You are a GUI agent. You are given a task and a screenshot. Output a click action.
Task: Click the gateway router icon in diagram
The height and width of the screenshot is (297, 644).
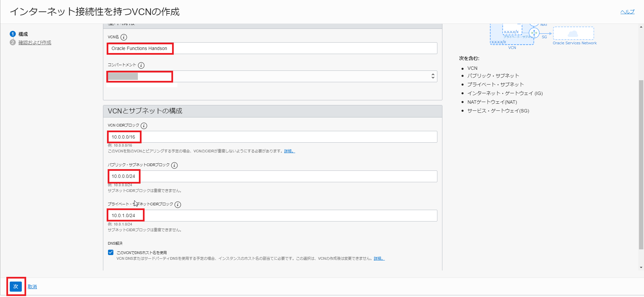534,33
